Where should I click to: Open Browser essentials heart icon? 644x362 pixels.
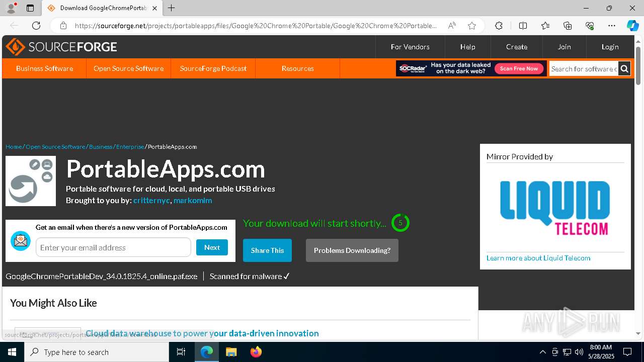pos(590,26)
